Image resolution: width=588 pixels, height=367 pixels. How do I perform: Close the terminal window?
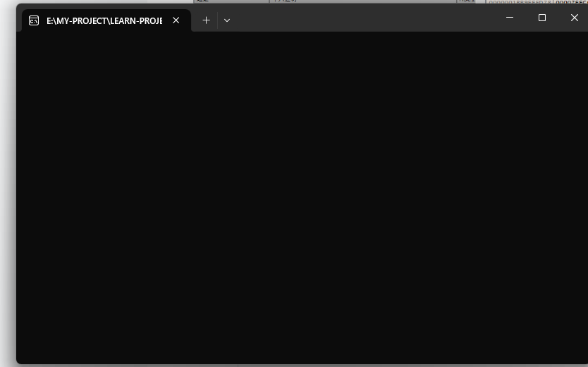(574, 18)
